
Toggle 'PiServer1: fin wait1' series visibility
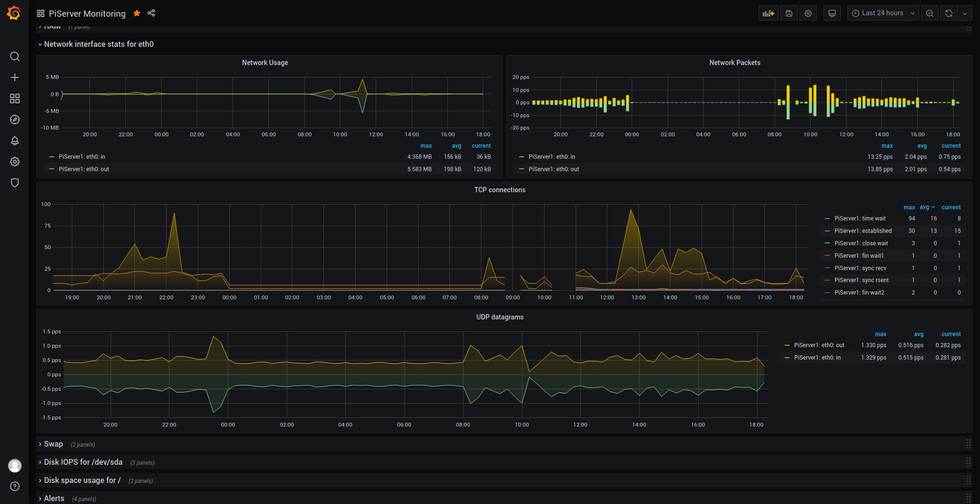tap(859, 256)
